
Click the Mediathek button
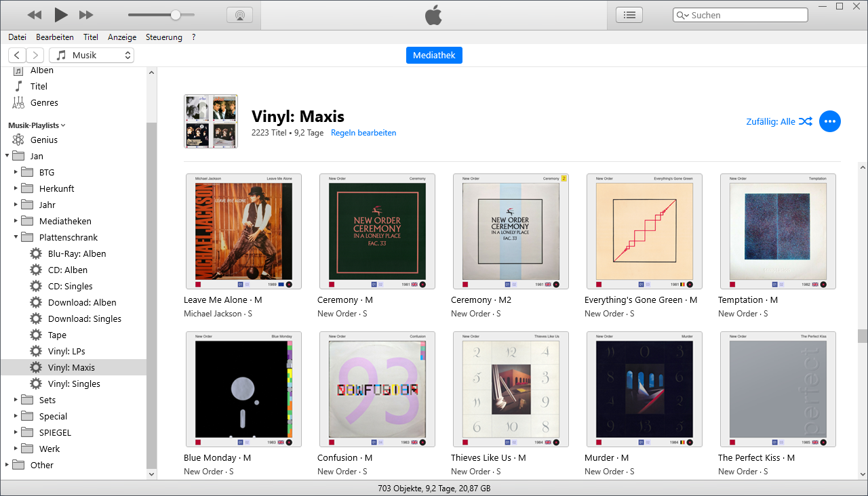point(434,55)
